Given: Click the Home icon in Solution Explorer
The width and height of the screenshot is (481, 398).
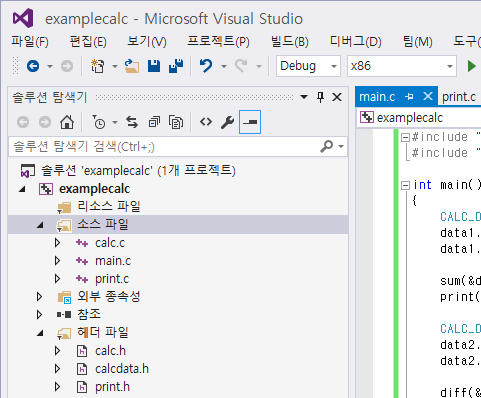Looking at the screenshot, I should click(x=67, y=122).
